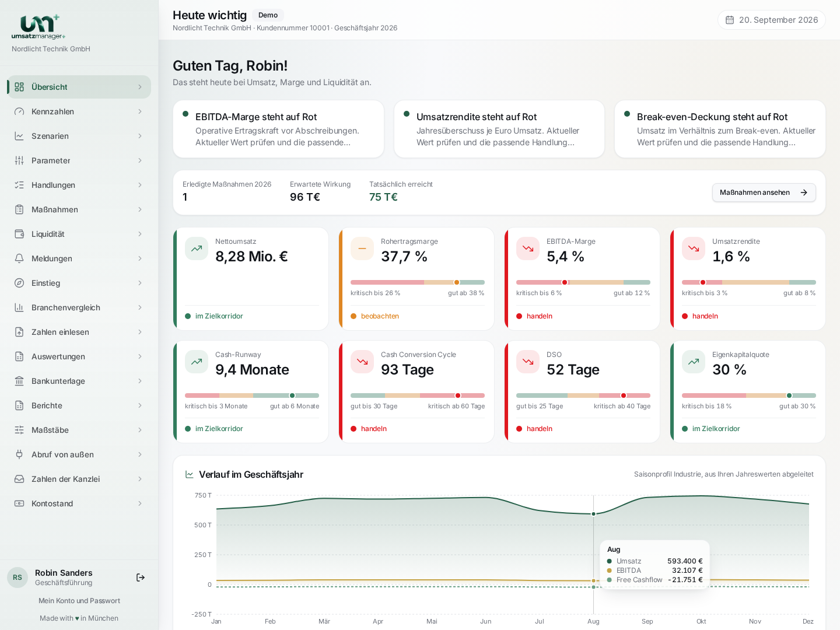
Task: Open the Break-even-Deckung steht auf Rot alert
Action: coord(720,129)
